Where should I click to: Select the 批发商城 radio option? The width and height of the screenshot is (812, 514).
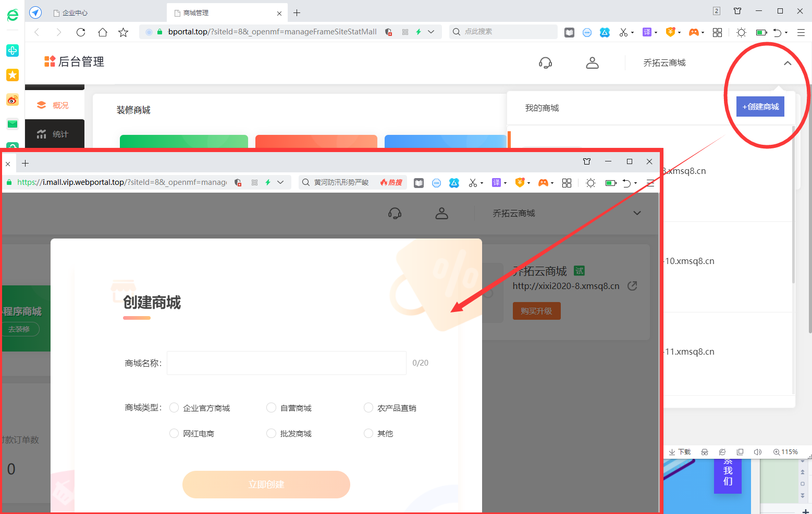point(271,433)
